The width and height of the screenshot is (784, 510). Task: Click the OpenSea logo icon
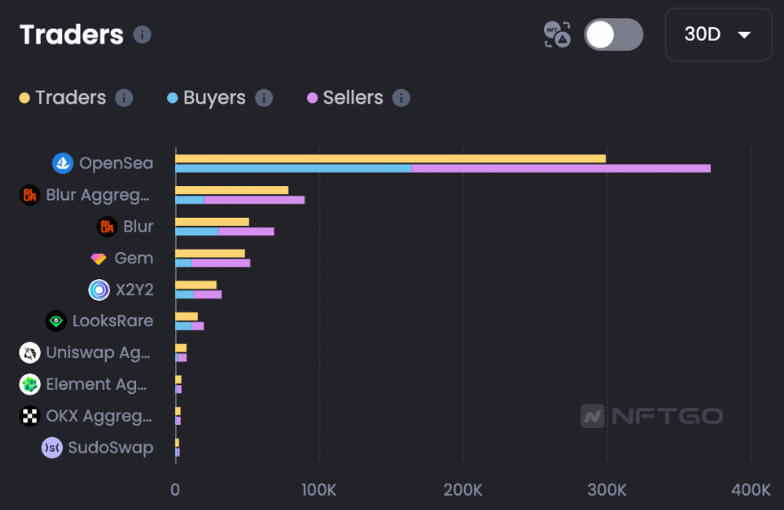coord(63,164)
